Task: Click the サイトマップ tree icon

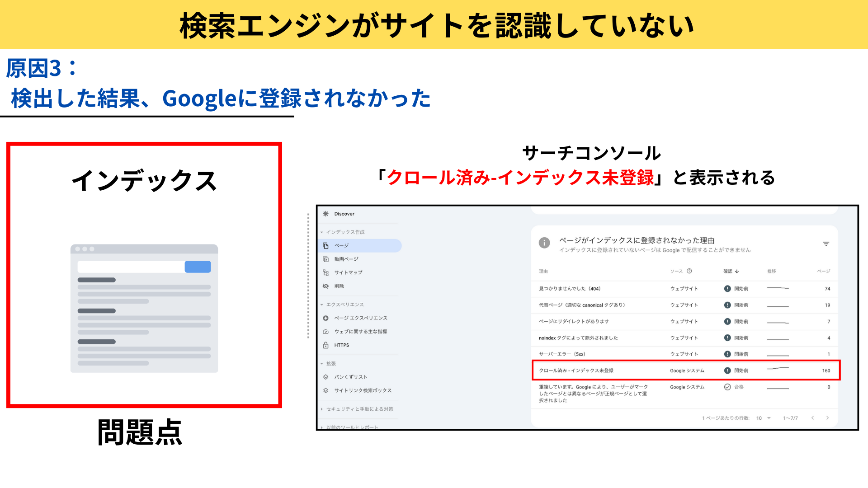Action: point(325,273)
